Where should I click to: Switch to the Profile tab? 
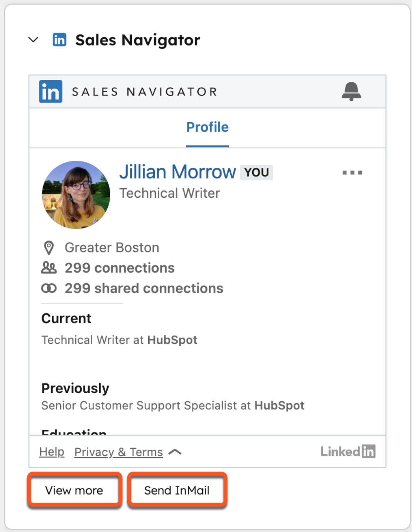207,127
